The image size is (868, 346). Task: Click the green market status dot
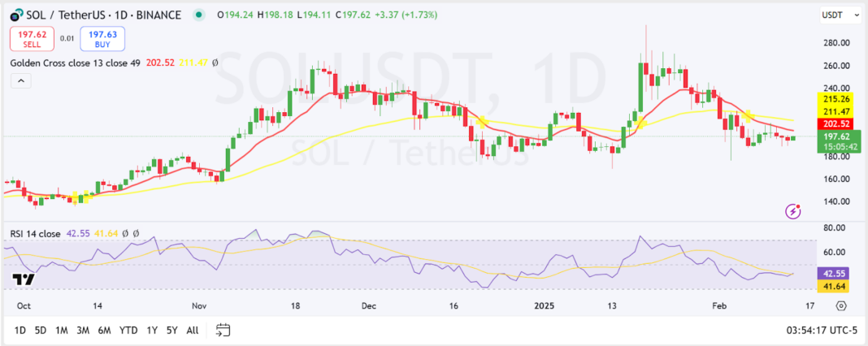point(198,15)
